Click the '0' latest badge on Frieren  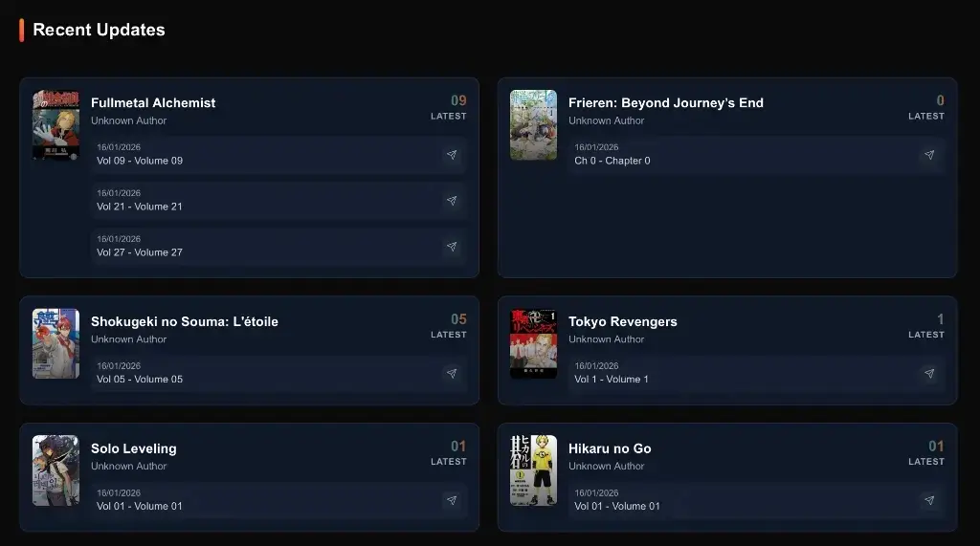[940, 100]
